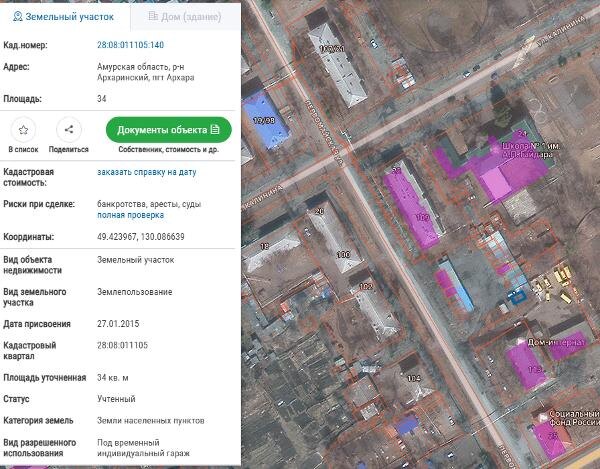Click the Документы объекта green button
This screenshot has height=469, width=600.
[x=168, y=130]
